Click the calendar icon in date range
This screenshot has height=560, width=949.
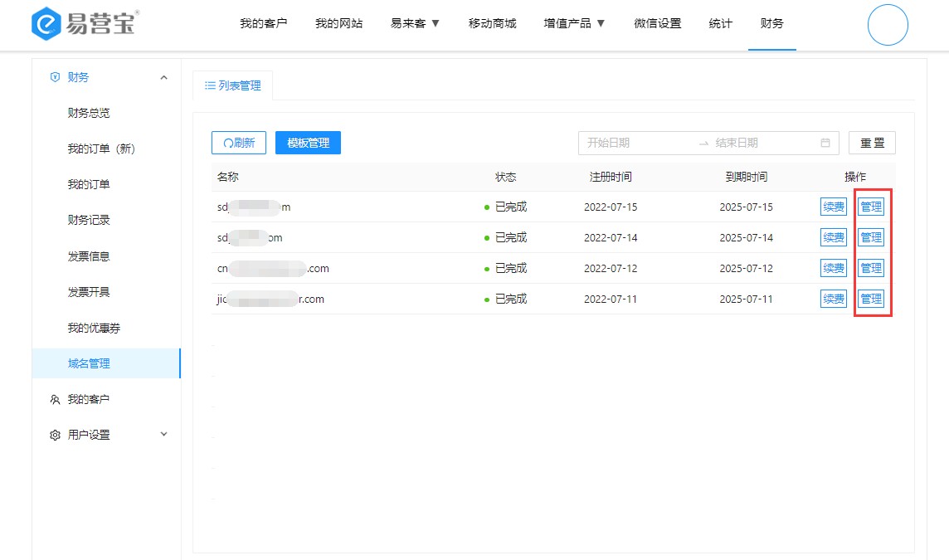coord(825,143)
